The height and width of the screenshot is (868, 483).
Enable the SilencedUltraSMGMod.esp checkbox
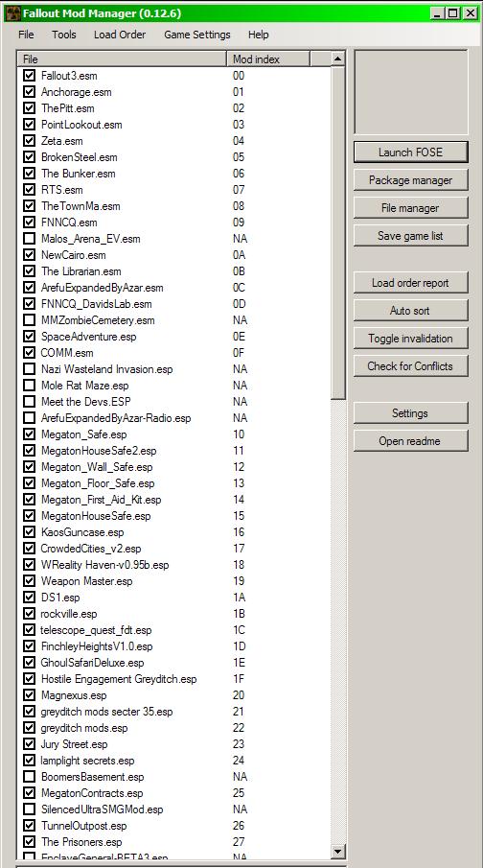[30, 809]
